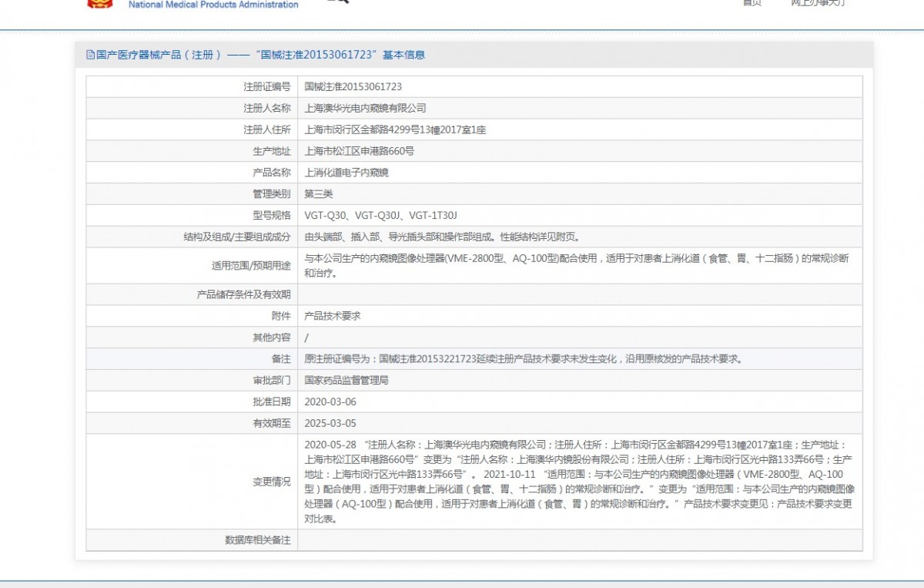This screenshot has height=588, width=924.
Task: Click the 型号规格 label
Action: click(272, 216)
